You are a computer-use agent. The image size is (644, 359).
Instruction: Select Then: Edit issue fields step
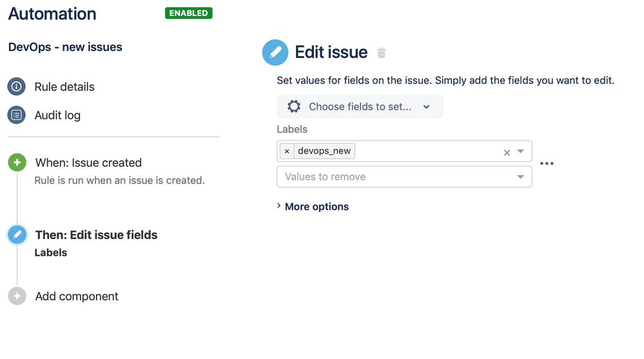(x=96, y=235)
